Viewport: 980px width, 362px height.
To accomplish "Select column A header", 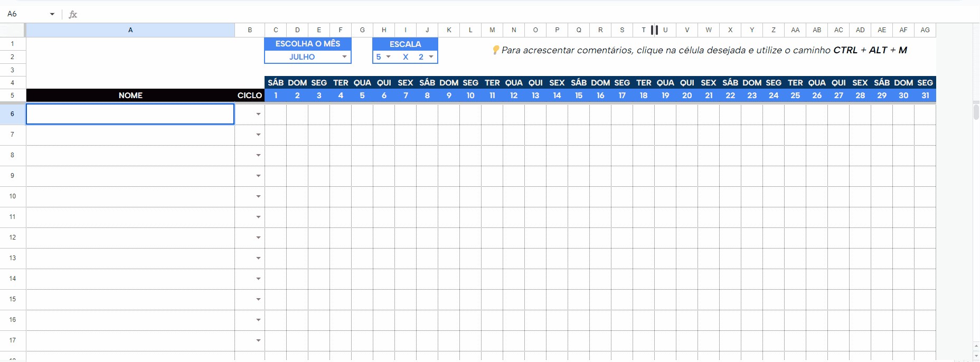I will click(130, 30).
